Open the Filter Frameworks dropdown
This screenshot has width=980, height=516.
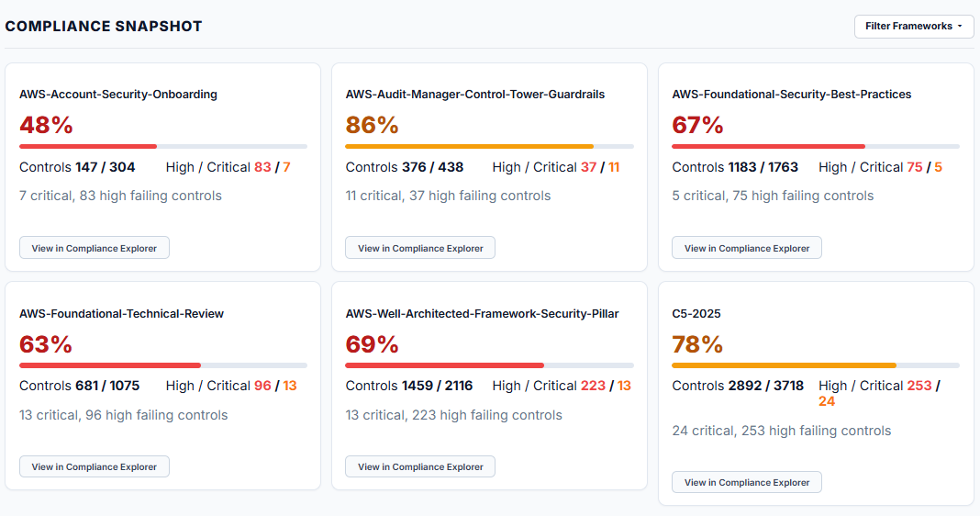(x=914, y=27)
